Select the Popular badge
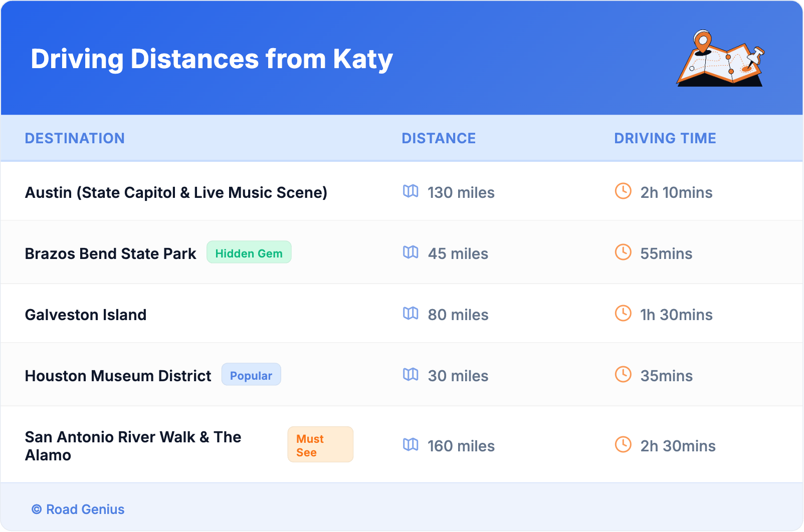The width and height of the screenshot is (804, 532). tap(251, 375)
